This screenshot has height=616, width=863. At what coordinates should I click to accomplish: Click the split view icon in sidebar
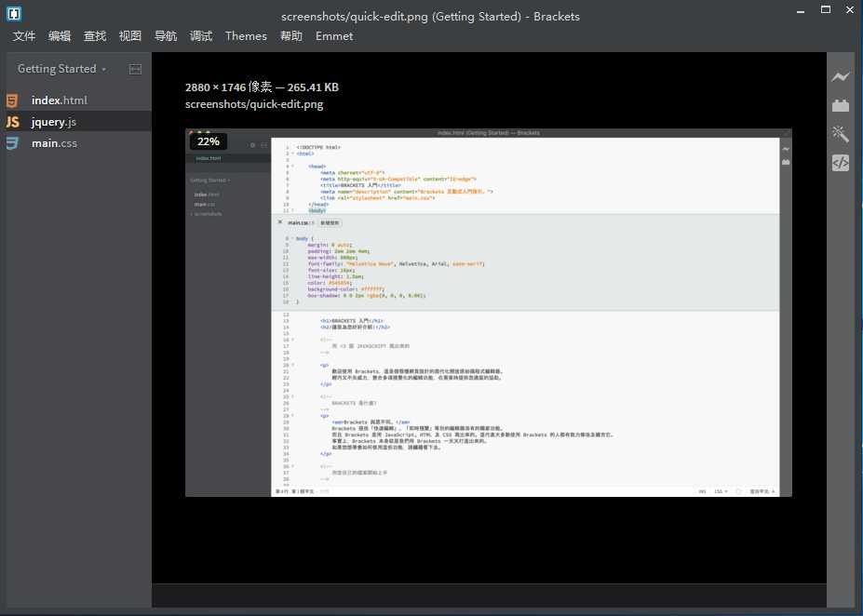pyautogui.click(x=135, y=69)
